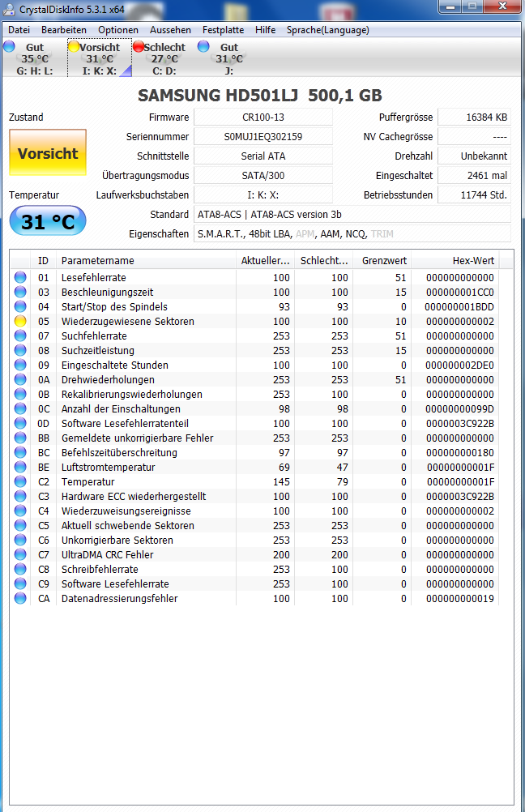Click status orb of Rekalibrierungswiederholungen row
Viewport: 525px width, 812px height.
(x=20, y=394)
